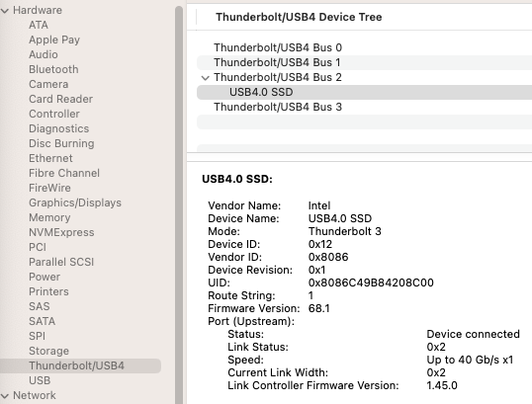Image resolution: width=532 pixels, height=404 pixels.
Task: Select Camera in the sidebar
Action: click(x=48, y=84)
